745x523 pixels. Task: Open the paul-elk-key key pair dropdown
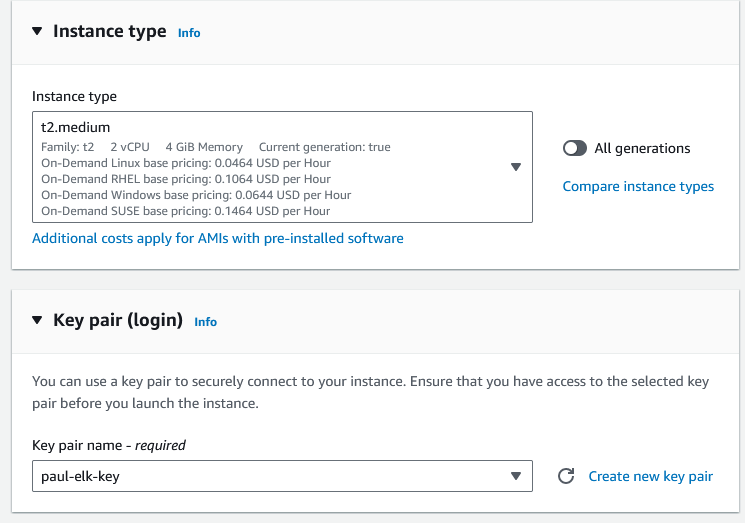tap(270, 476)
